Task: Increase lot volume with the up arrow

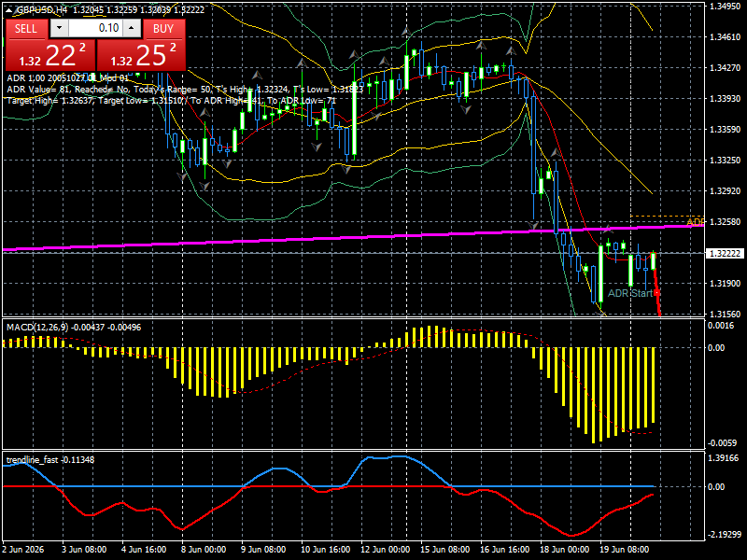Action: click(132, 29)
